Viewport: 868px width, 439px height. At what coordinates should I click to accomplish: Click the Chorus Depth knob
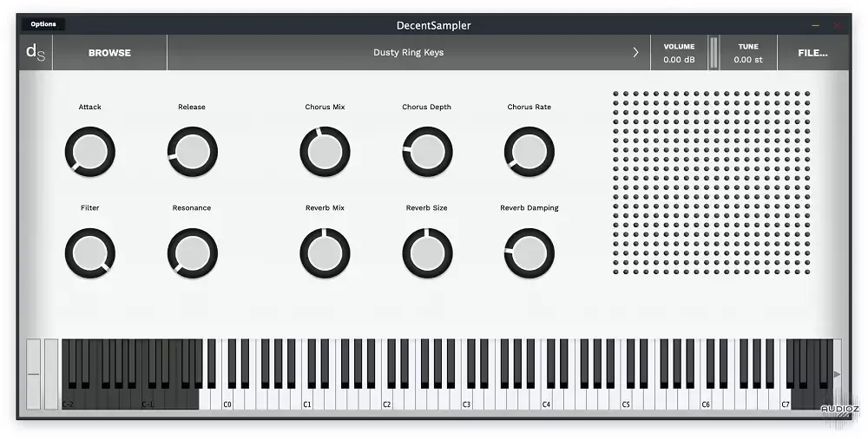(427, 152)
